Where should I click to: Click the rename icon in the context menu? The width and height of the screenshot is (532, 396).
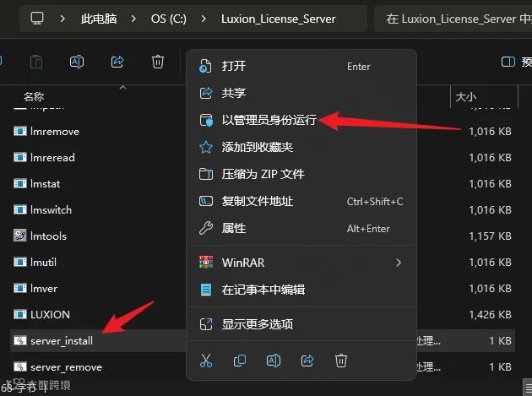click(274, 361)
